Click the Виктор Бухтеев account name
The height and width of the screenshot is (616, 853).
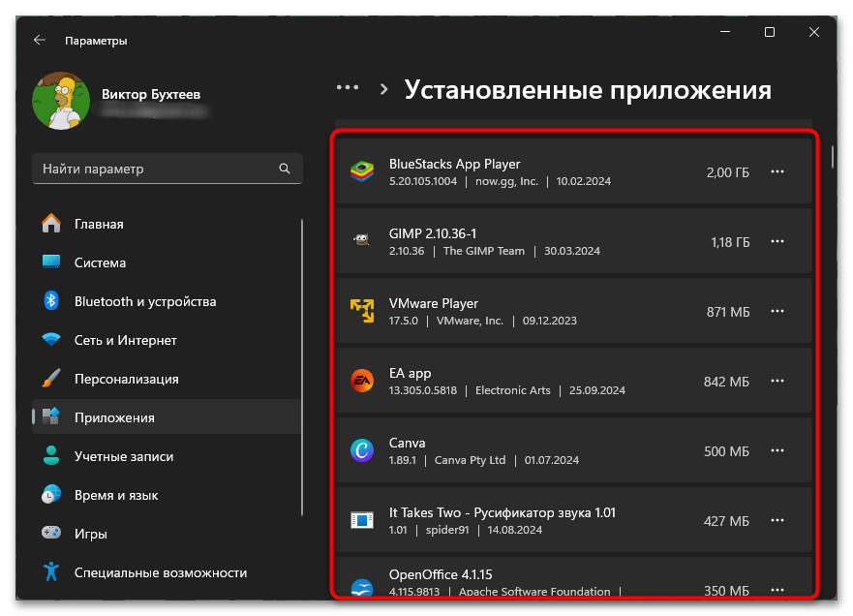coord(151,94)
